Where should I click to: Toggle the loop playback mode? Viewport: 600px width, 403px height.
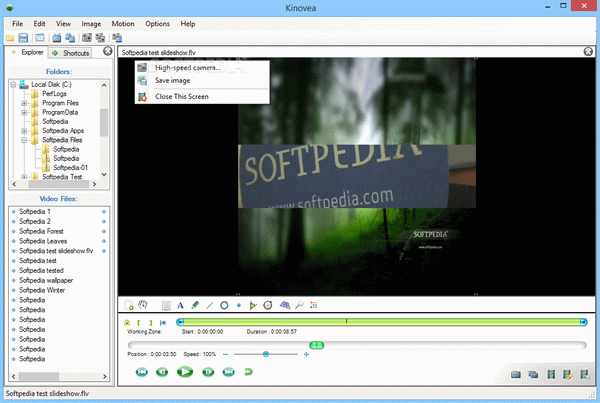tap(248, 372)
